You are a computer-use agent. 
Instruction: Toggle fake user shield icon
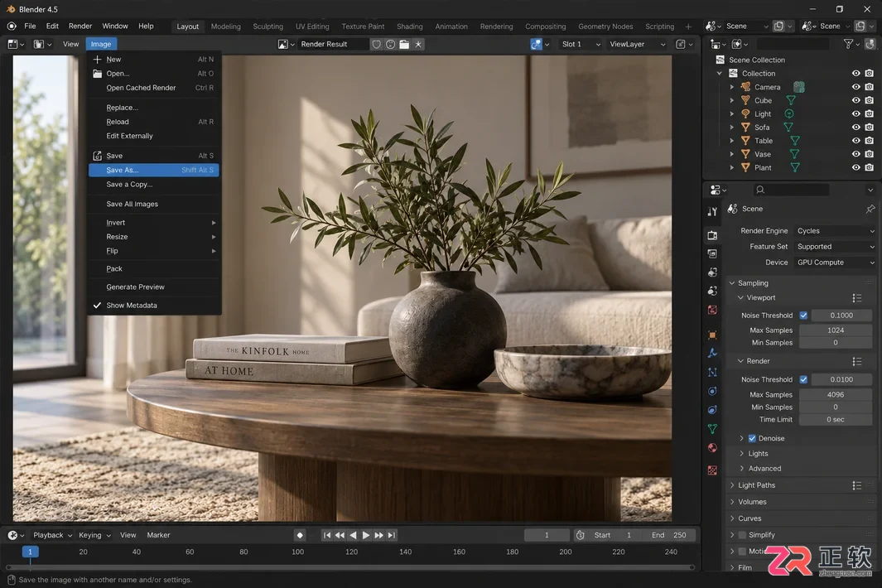(x=376, y=44)
